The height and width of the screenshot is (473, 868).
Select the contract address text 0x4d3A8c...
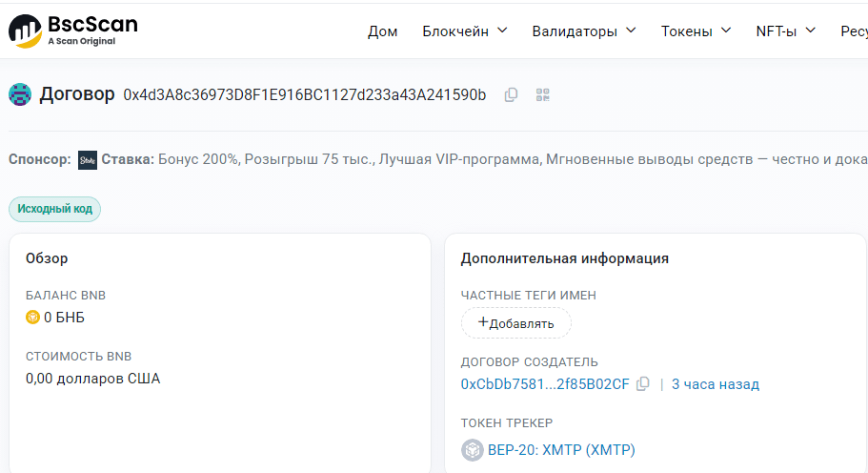point(304,94)
